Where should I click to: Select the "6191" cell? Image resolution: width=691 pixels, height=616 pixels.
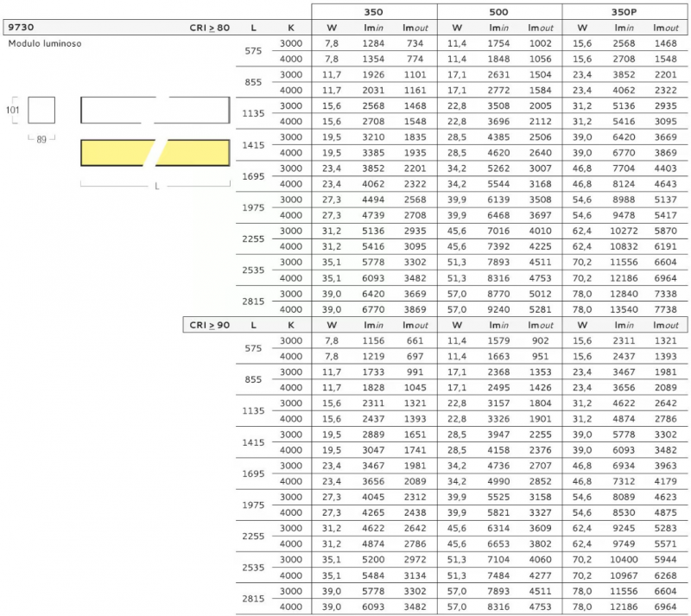665,246
